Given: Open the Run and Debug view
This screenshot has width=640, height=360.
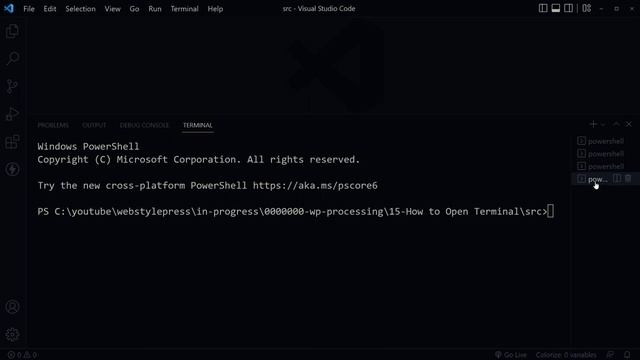Looking at the screenshot, I should click(12, 114).
